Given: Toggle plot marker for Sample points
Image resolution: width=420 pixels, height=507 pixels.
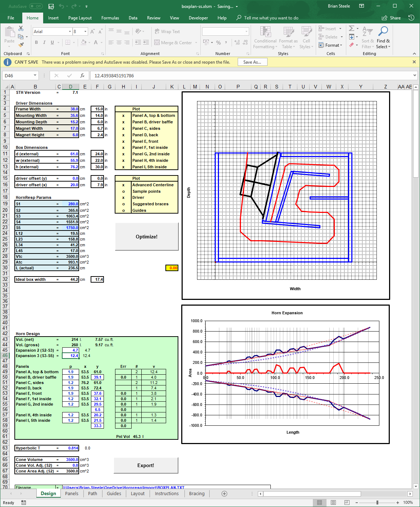Looking at the screenshot, I should click(x=123, y=191).
